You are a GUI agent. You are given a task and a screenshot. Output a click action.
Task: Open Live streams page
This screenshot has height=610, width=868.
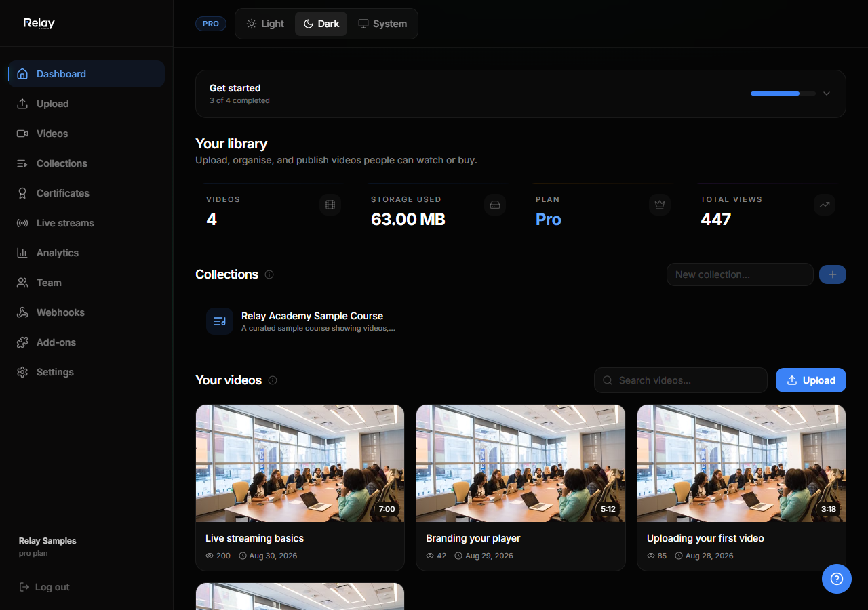[x=87, y=223]
